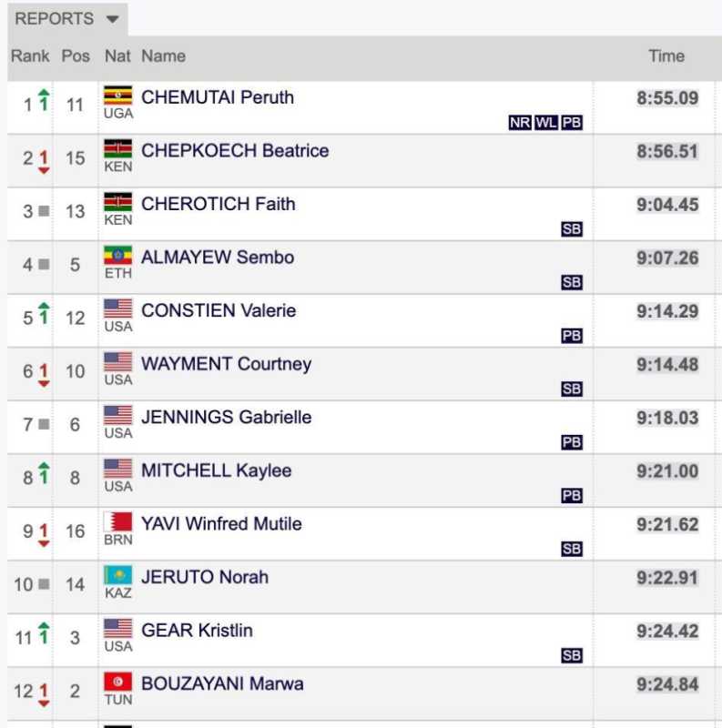
Task: Click the green up arrow at rank 5
Action: click(x=44, y=311)
